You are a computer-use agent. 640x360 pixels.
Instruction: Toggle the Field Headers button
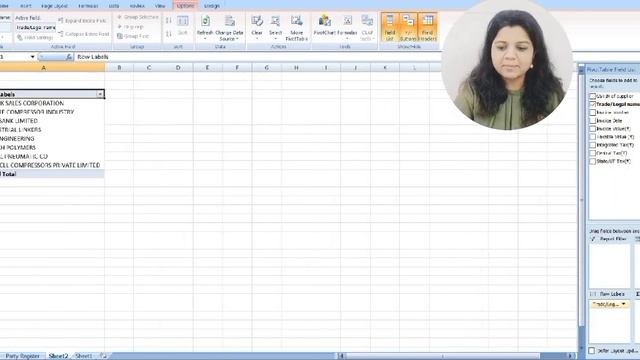427,27
